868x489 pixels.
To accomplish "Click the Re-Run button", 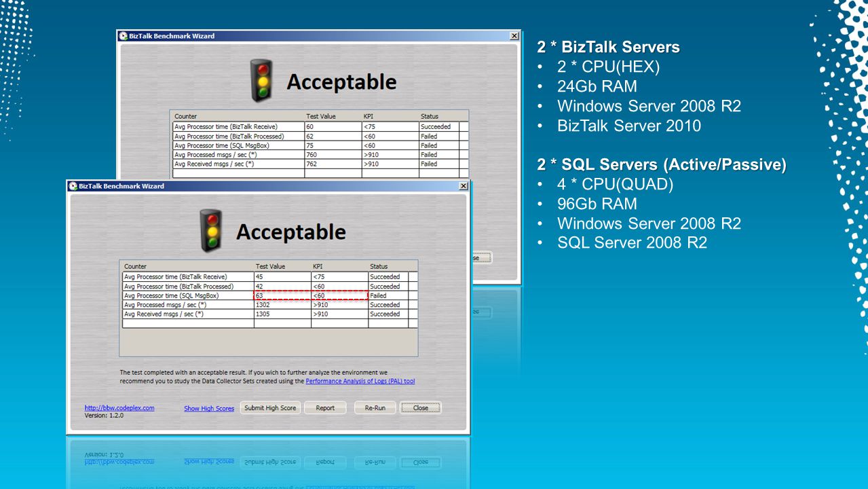I will point(375,407).
